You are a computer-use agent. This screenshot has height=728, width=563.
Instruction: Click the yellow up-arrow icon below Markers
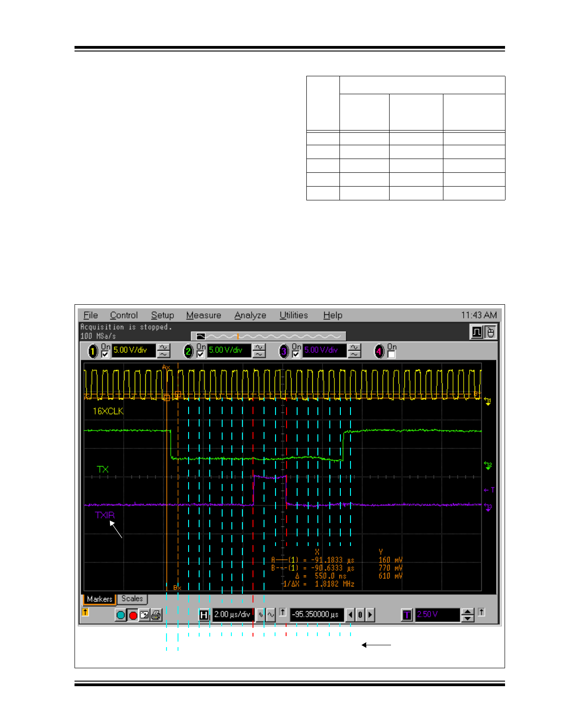(x=85, y=612)
